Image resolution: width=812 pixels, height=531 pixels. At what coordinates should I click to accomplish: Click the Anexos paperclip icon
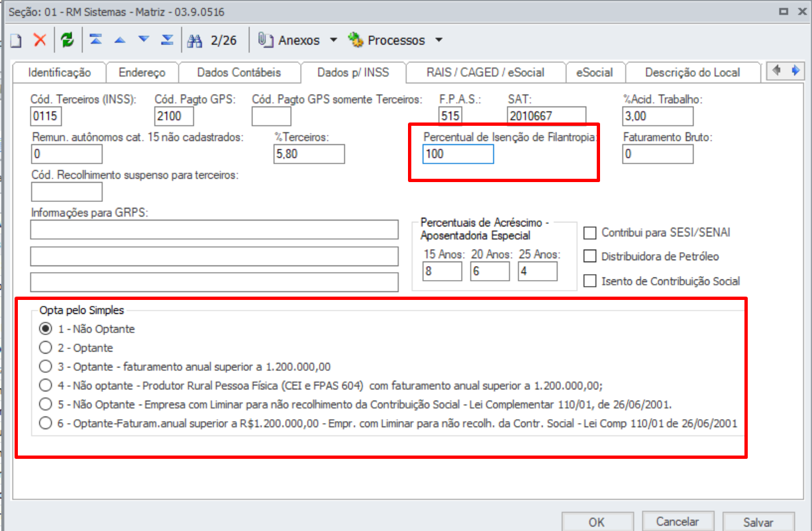pyautogui.click(x=266, y=40)
